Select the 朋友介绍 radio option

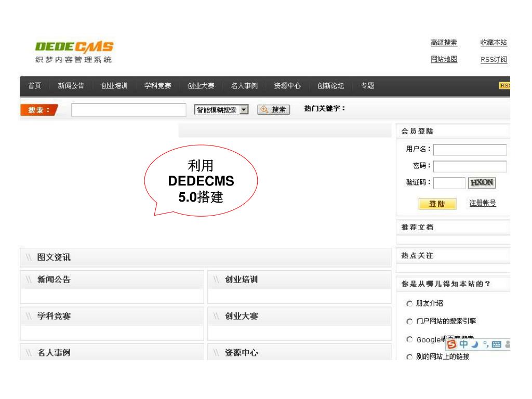click(409, 303)
